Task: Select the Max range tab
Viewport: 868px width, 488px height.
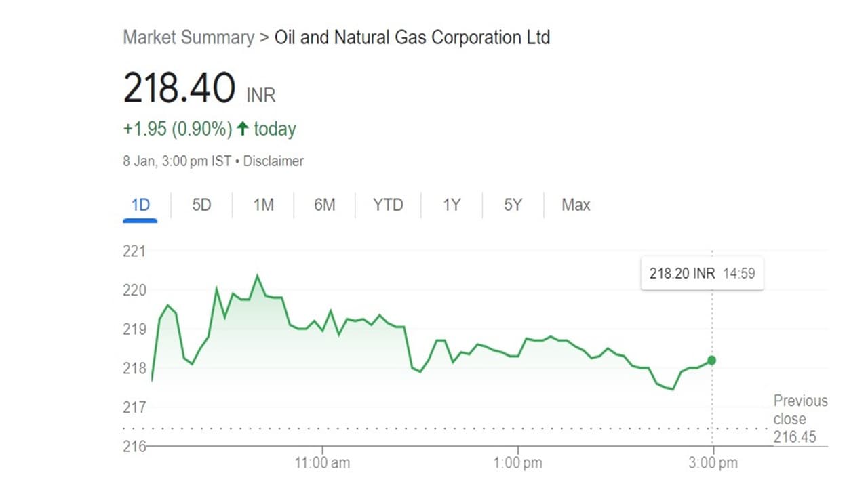Action: 576,205
